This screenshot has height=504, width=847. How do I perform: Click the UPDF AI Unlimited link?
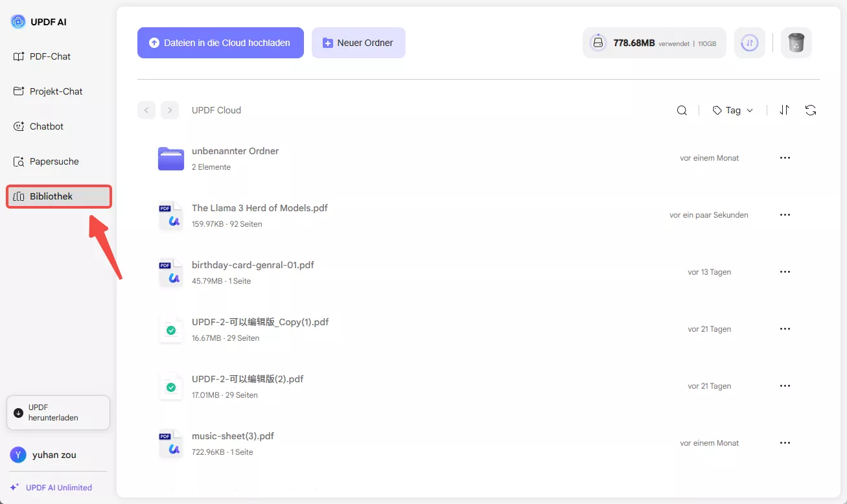(x=59, y=487)
